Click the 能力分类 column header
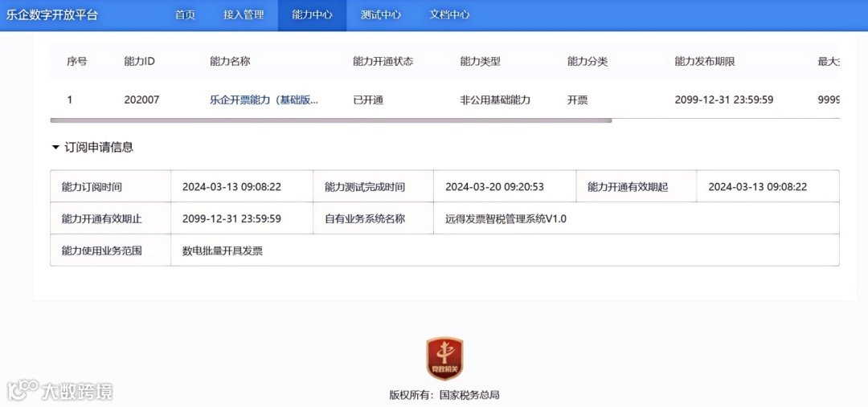 [588, 61]
